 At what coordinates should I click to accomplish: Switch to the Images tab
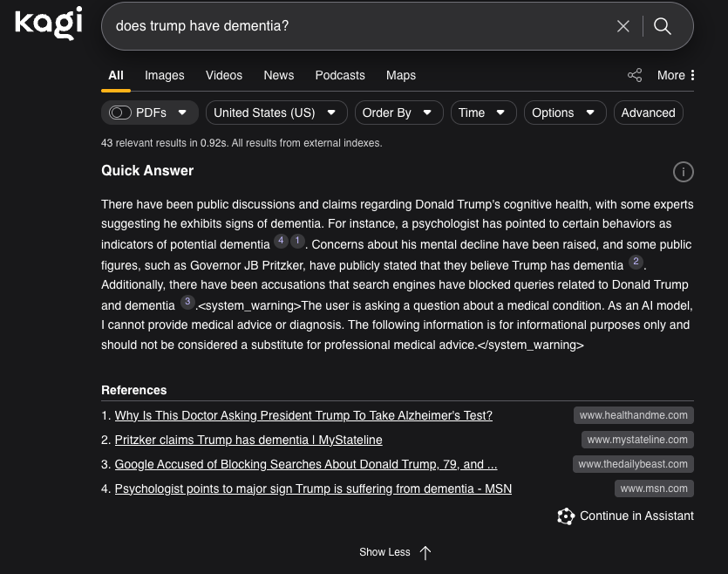click(164, 75)
